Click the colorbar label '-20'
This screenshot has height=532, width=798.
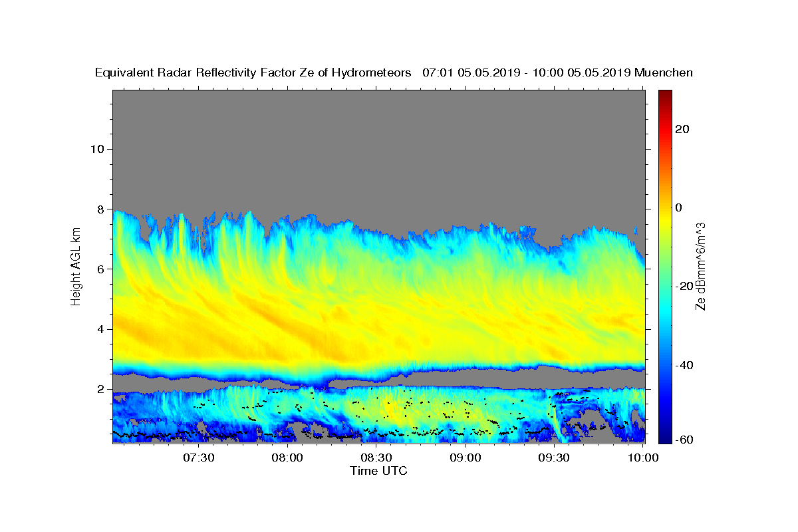pyautogui.click(x=685, y=287)
